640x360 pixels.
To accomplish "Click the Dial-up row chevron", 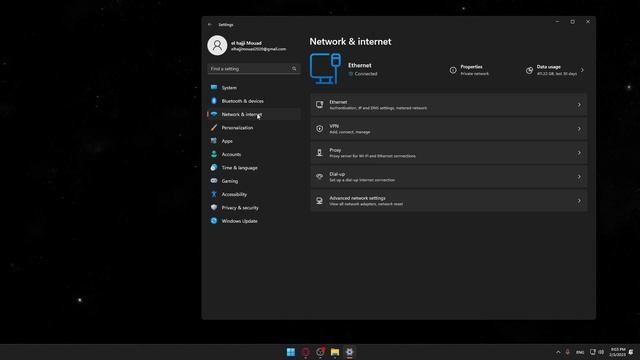I will (579, 177).
